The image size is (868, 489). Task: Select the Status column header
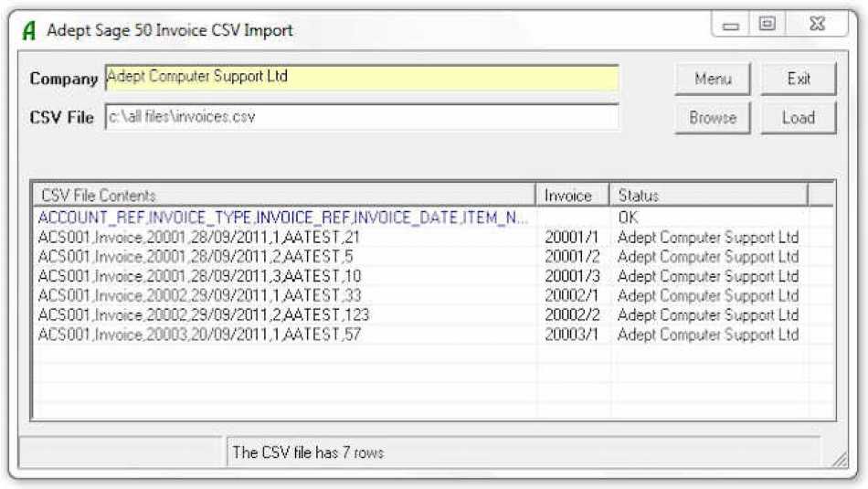pos(708,196)
